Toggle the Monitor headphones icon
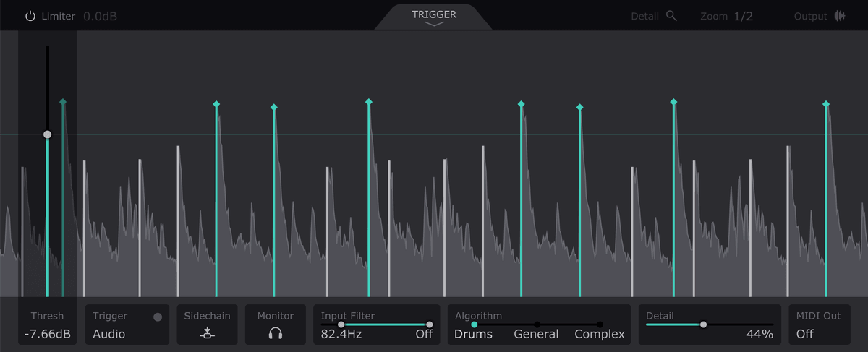This screenshot has width=868, height=352. tap(276, 334)
